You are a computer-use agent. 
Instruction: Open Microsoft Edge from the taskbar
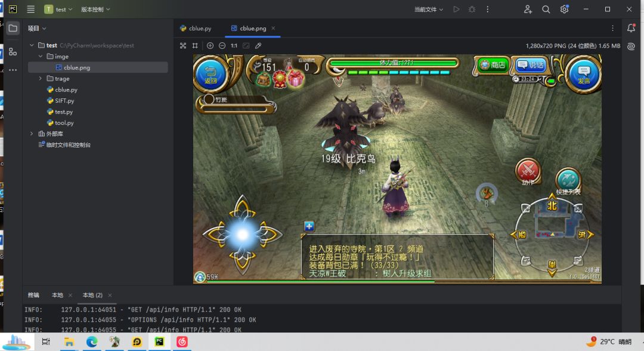click(92, 341)
